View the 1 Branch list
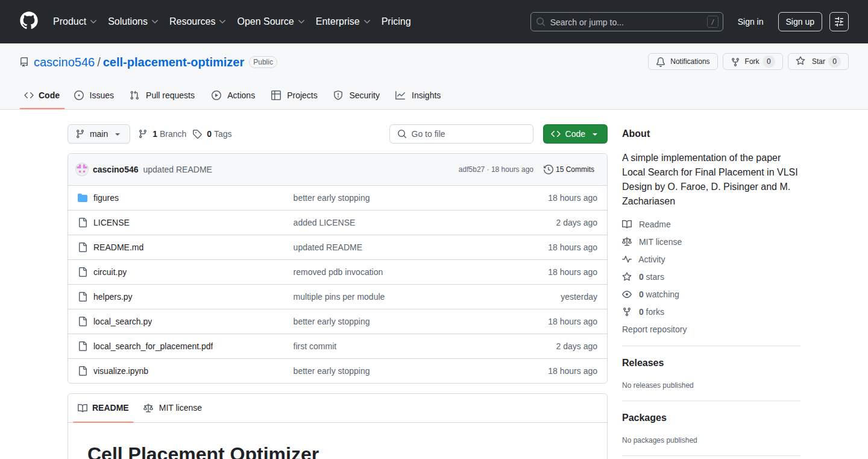This screenshot has width=868, height=459. tap(162, 134)
